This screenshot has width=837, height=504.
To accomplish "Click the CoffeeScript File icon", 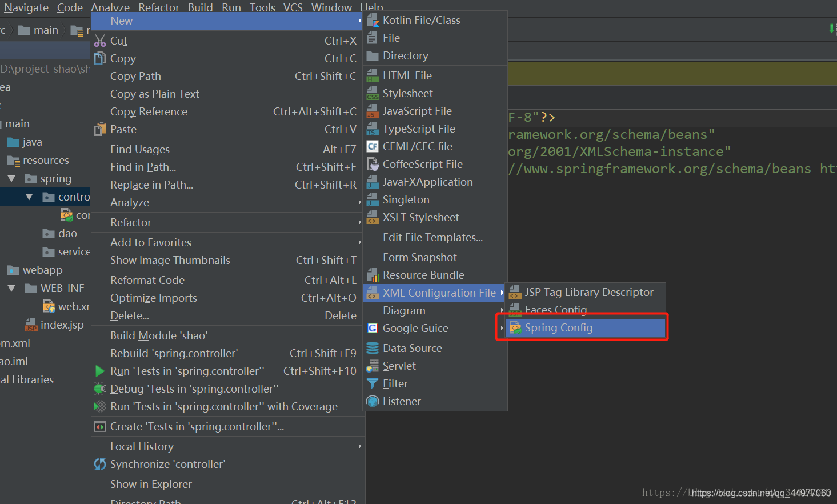I will click(373, 164).
